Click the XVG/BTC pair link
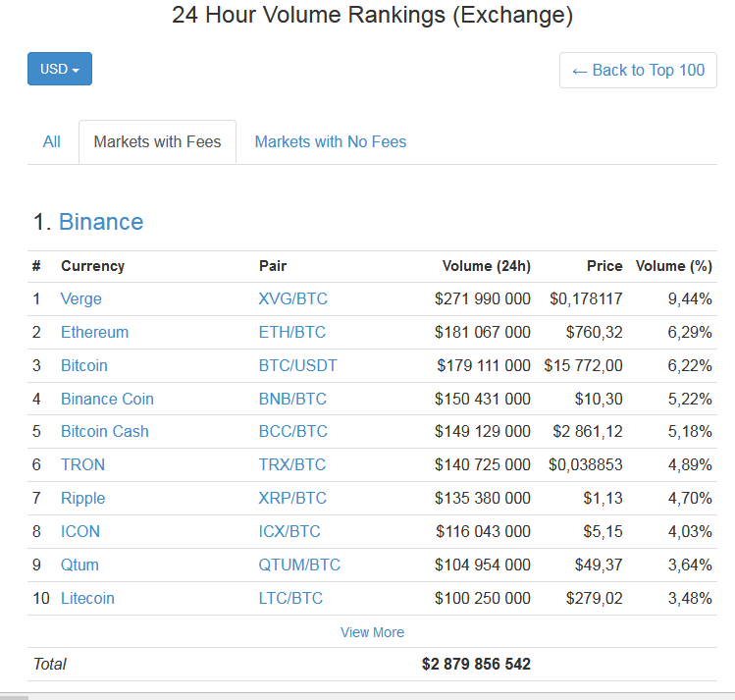735x700 pixels. click(291, 298)
